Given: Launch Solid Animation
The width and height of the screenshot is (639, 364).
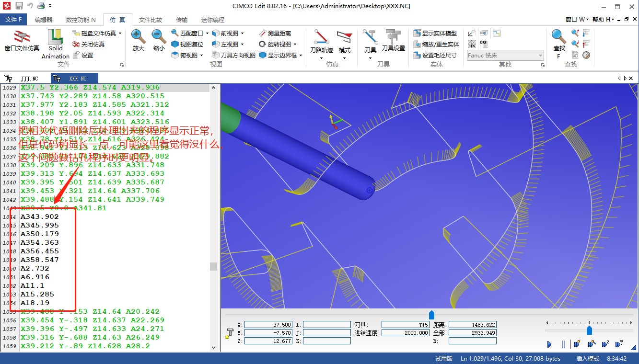Looking at the screenshot, I should pos(56,44).
